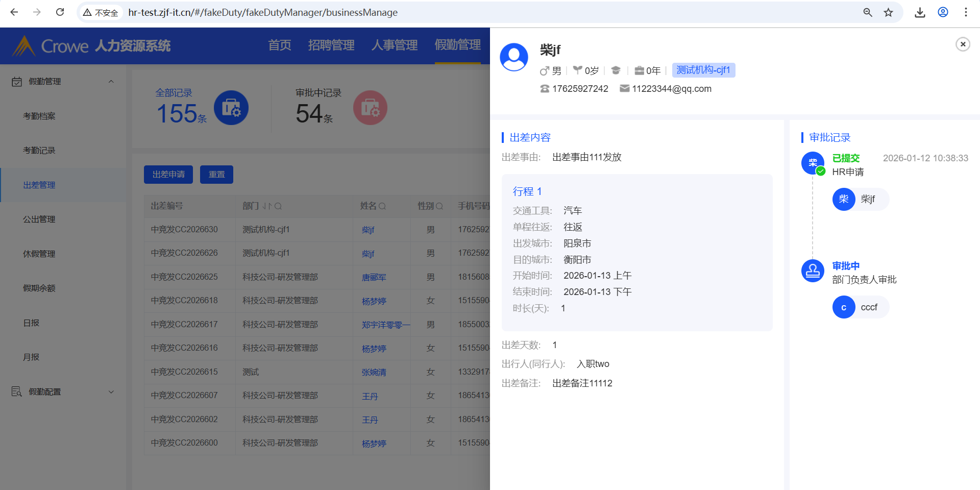Screen dimensions: 980x490
Task: Click the search icon in 姓名 column header
Action: click(382, 206)
